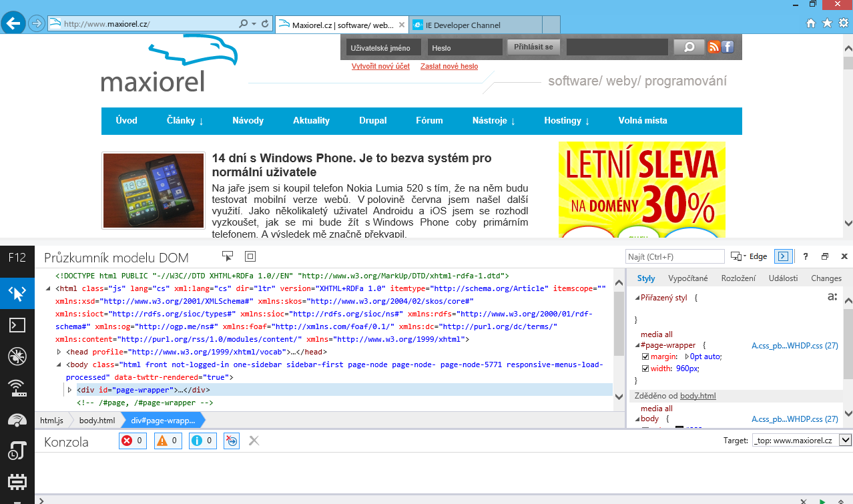
Task: Expand the div page-wrapper node
Action: click(69, 390)
